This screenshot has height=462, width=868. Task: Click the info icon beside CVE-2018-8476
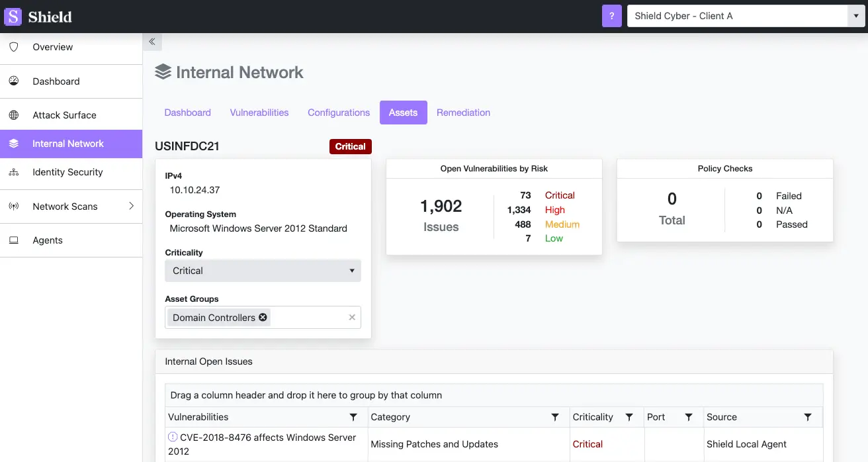pos(173,436)
